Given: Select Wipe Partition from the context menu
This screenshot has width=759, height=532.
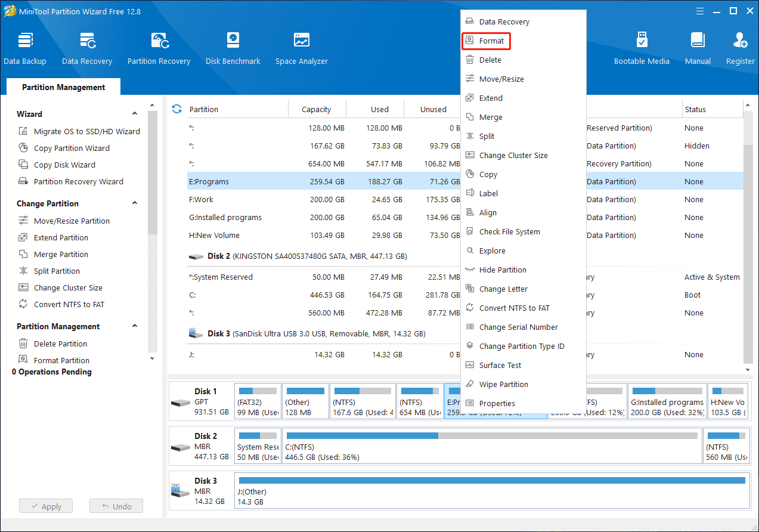Looking at the screenshot, I should (504, 384).
